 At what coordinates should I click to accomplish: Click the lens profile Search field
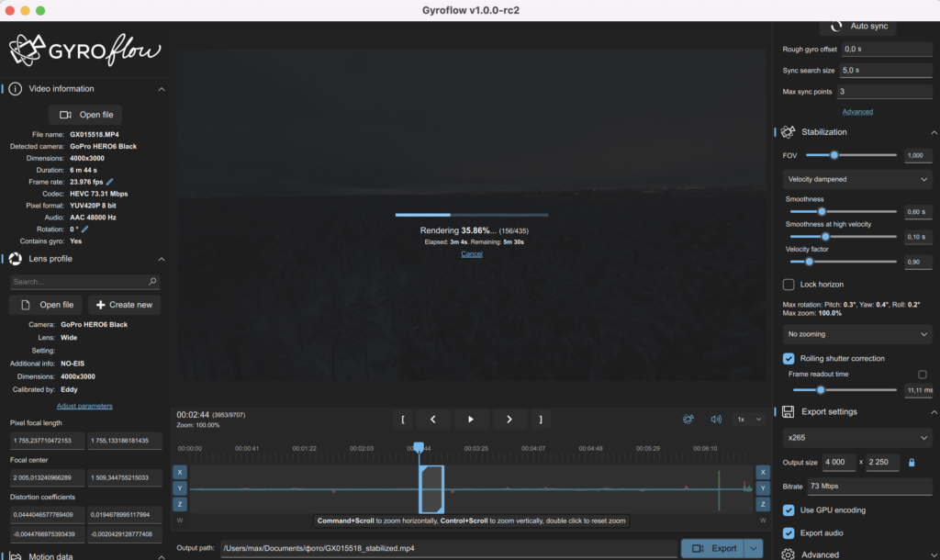point(84,282)
